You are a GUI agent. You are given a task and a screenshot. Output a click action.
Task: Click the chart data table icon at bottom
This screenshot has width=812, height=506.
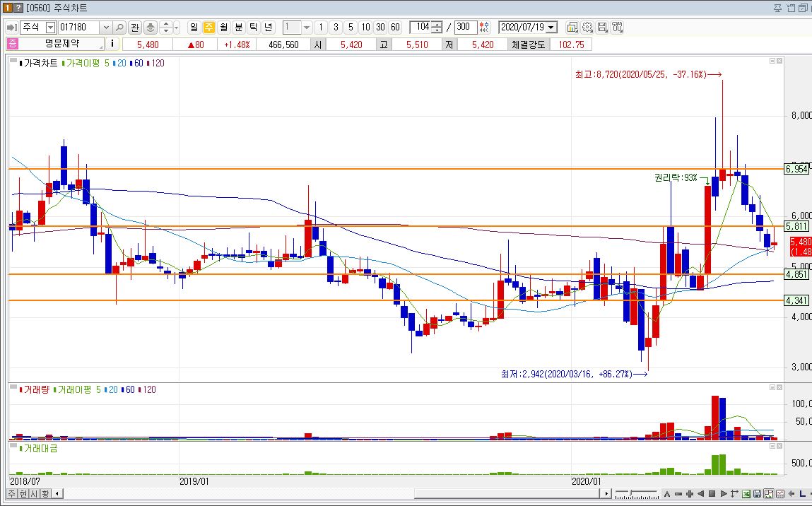click(x=780, y=494)
